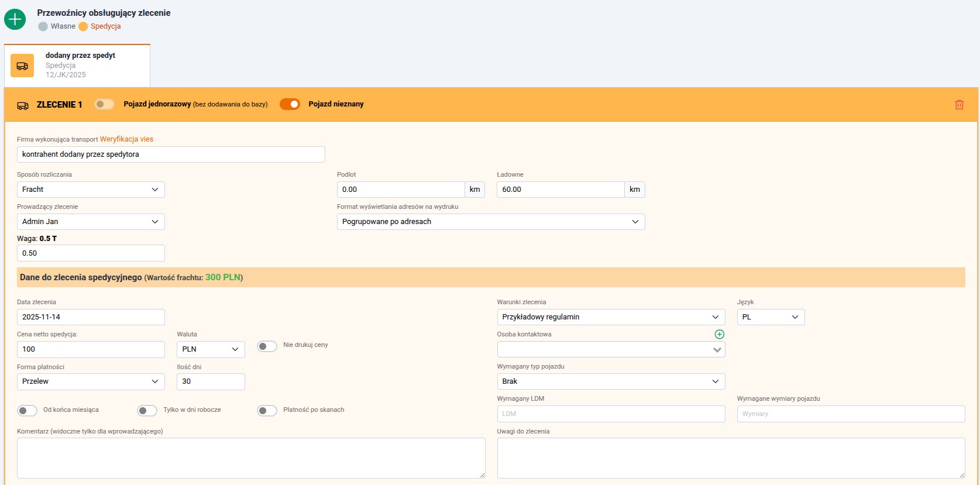Turn on Płatność po skanach switch
This screenshot has height=485, width=980.
(x=267, y=411)
